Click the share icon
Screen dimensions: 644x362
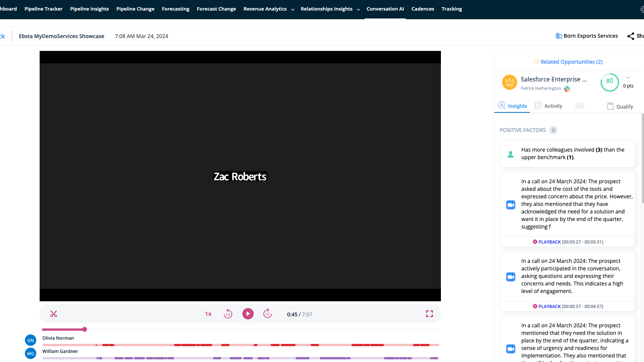click(x=631, y=36)
